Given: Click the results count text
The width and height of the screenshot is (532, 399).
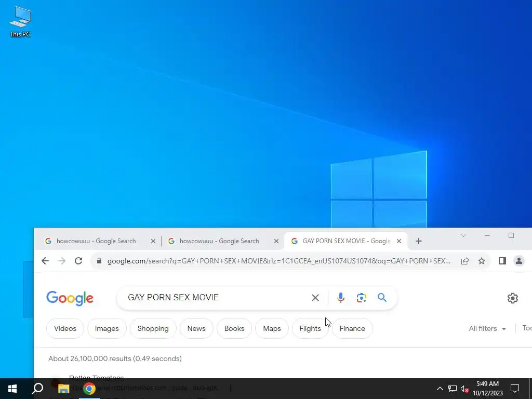Looking at the screenshot, I should click(x=115, y=358).
